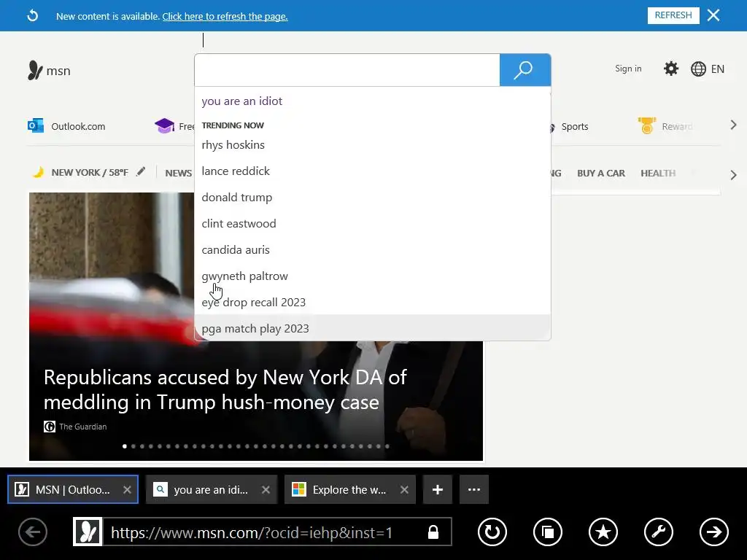Switch to the 'you are an idi...' tab

tap(211, 489)
